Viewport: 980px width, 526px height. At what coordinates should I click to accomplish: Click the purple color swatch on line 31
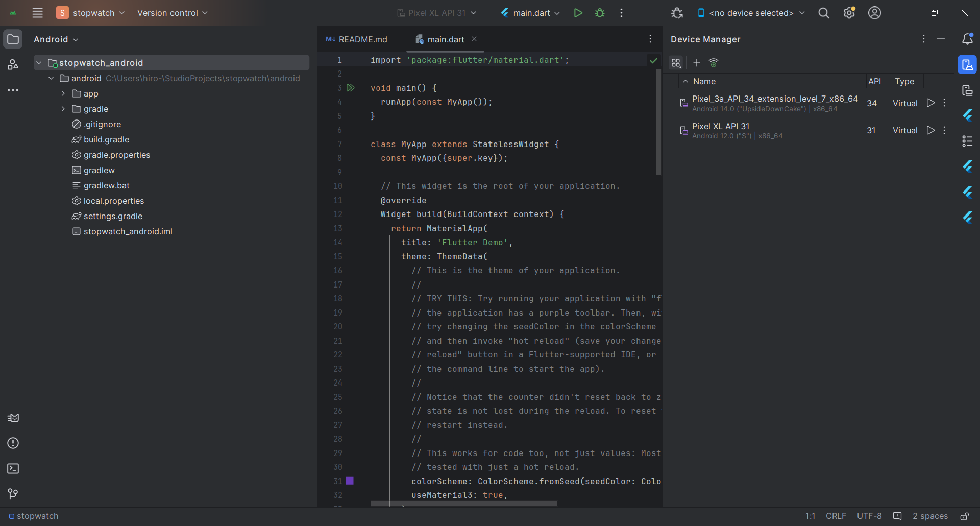coord(350,481)
